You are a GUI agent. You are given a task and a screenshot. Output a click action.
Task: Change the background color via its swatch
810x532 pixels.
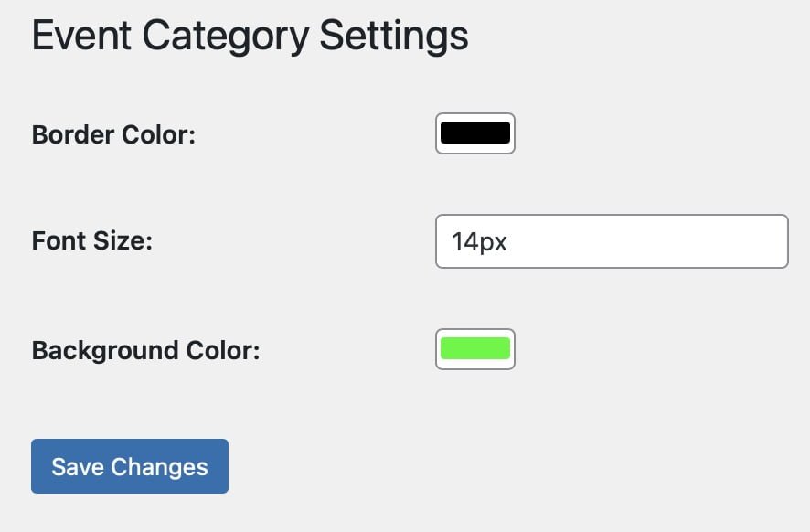[x=475, y=349]
